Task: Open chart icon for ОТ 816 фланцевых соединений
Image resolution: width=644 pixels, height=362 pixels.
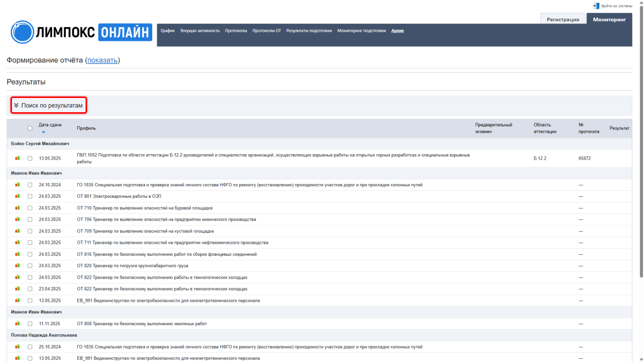Action: pyautogui.click(x=17, y=254)
